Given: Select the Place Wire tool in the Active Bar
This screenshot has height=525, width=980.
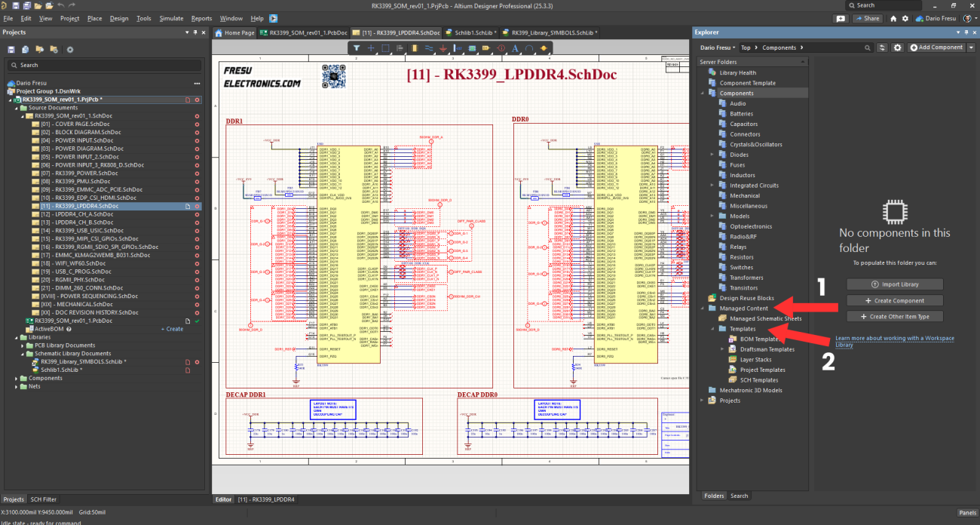Looking at the screenshot, I should coord(429,48).
